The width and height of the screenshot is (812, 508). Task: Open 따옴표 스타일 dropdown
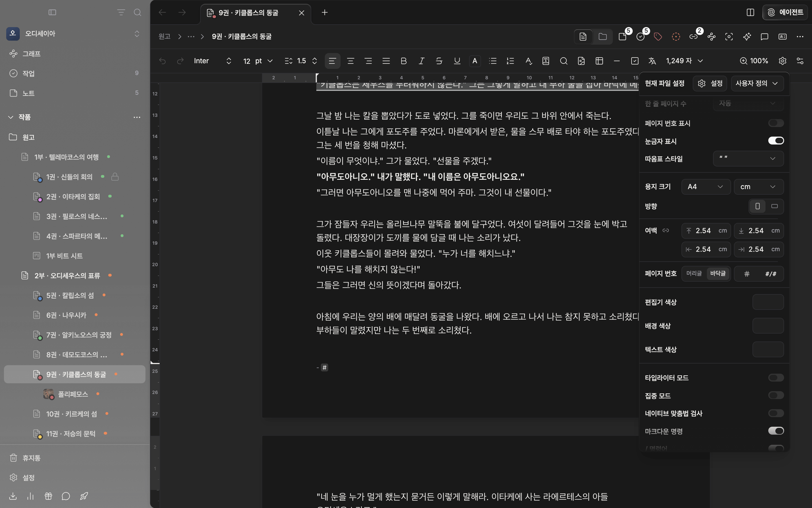point(748,159)
